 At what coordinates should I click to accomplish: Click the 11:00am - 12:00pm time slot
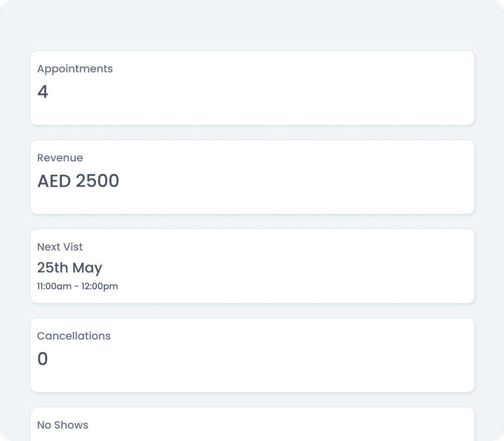point(78,286)
